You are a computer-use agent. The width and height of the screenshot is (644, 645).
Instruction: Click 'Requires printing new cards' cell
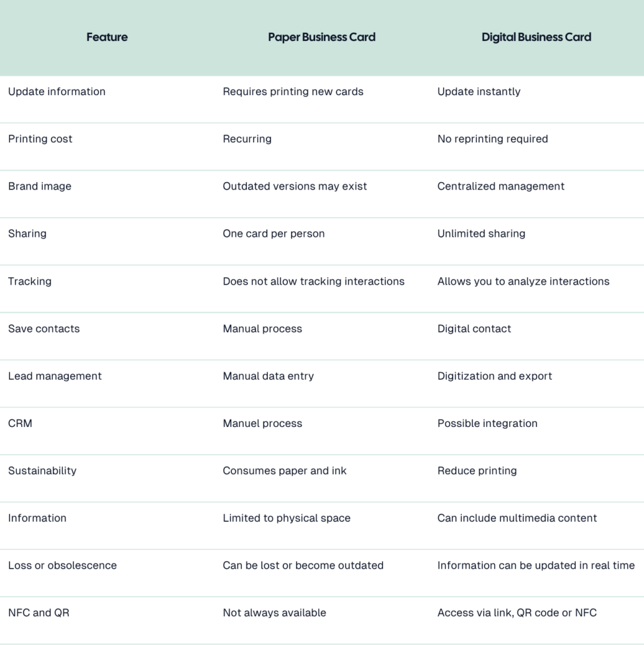293,91
